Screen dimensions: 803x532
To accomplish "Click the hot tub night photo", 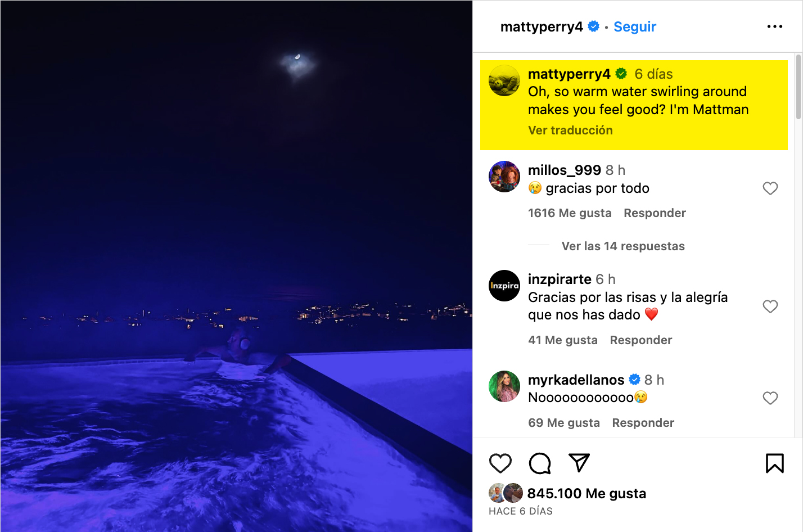I will coord(236,266).
